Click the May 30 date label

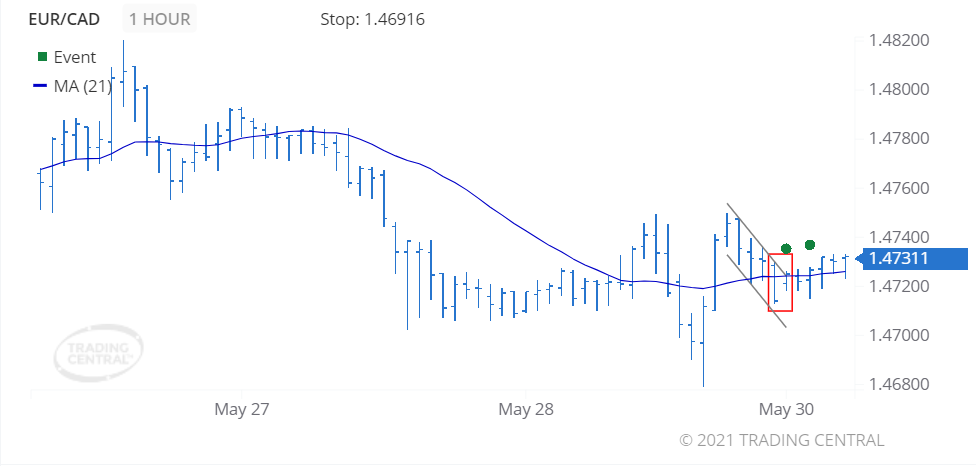pyautogui.click(x=786, y=409)
